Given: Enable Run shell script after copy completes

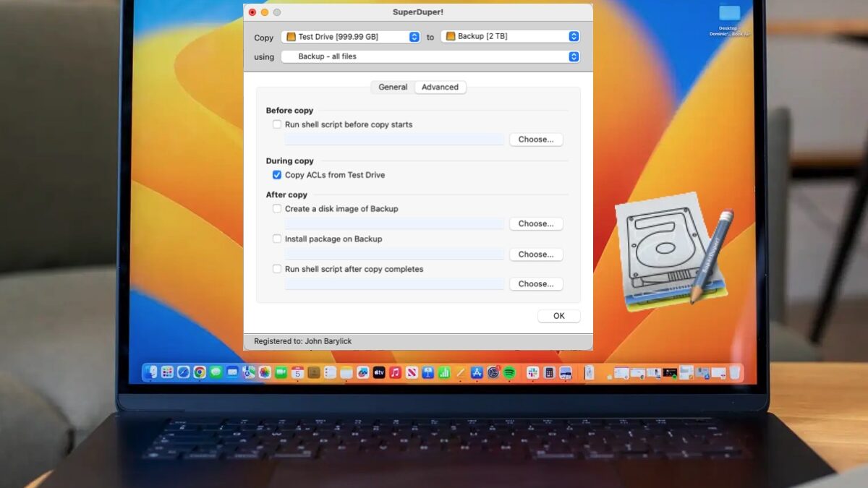Looking at the screenshot, I should (277, 269).
